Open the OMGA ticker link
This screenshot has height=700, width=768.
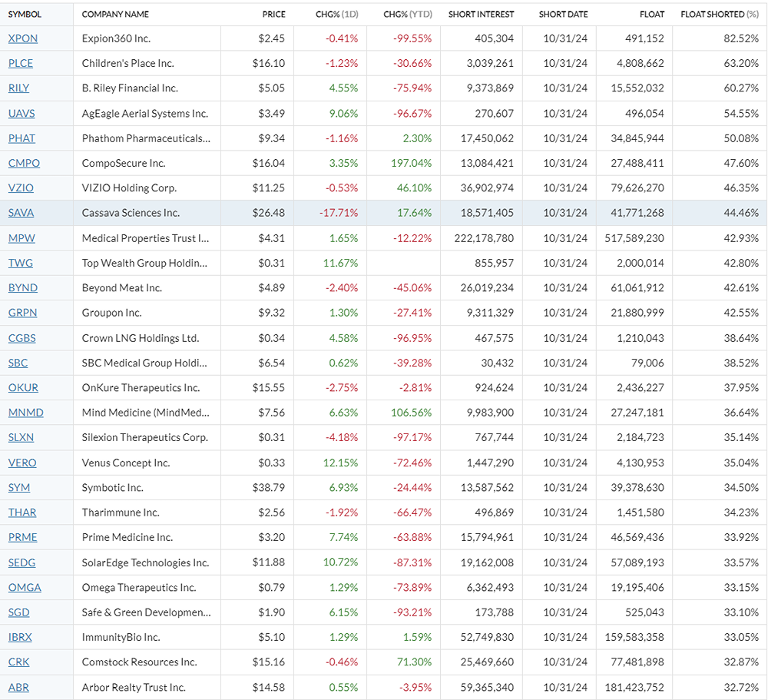tap(25, 588)
